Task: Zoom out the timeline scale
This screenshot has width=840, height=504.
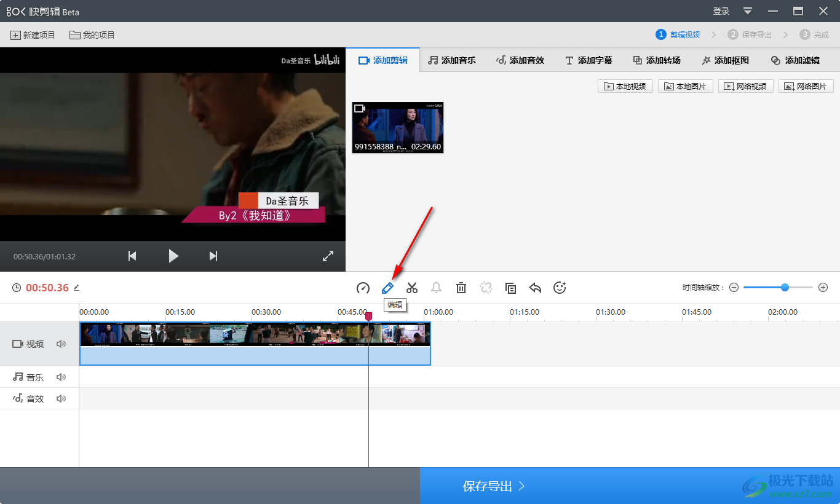Action: point(734,288)
